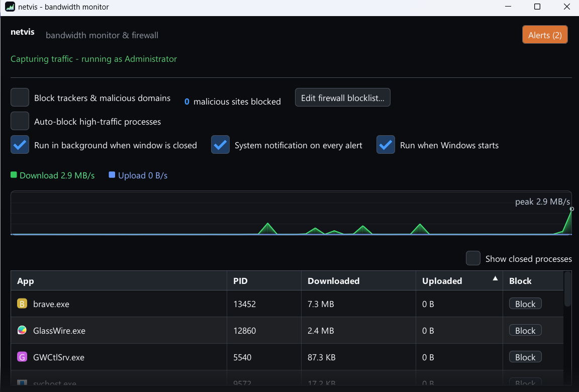Select the GlassWire.exe row name
This screenshot has height=392, width=579.
(x=59, y=331)
